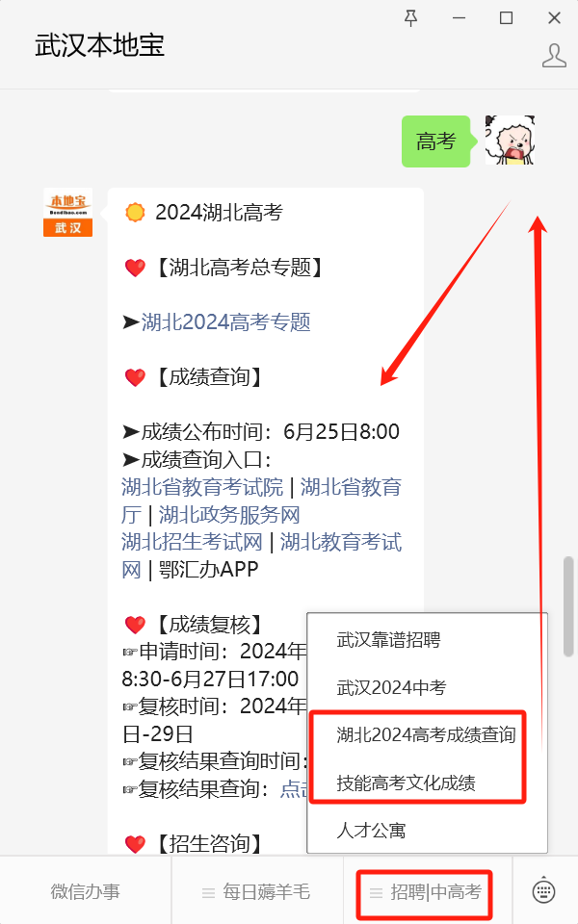
Task: Maximize the chat window
Action: pos(506,18)
